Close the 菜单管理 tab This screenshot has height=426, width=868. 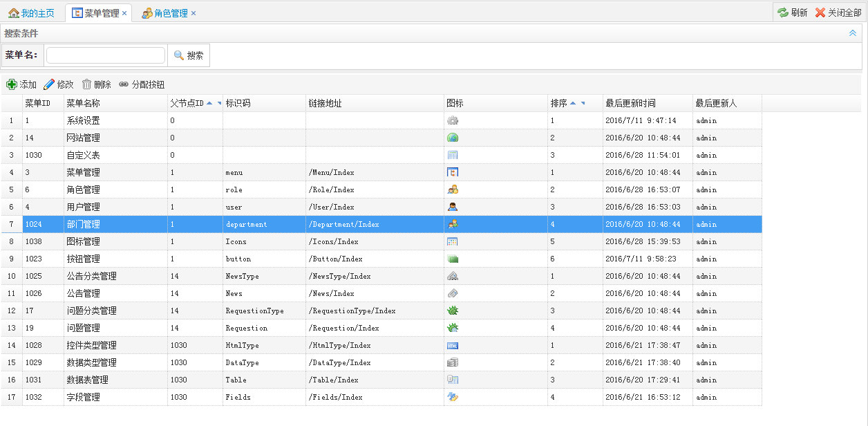coord(124,13)
